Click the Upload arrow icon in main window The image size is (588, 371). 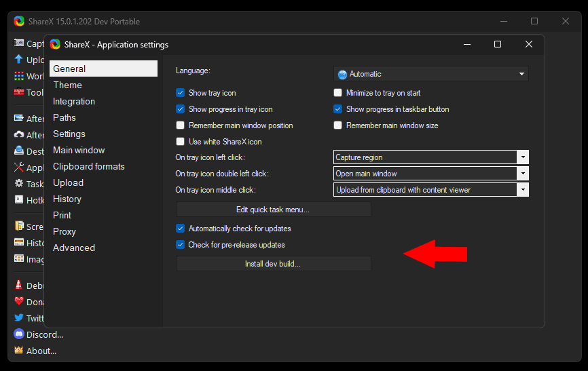point(19,59)
